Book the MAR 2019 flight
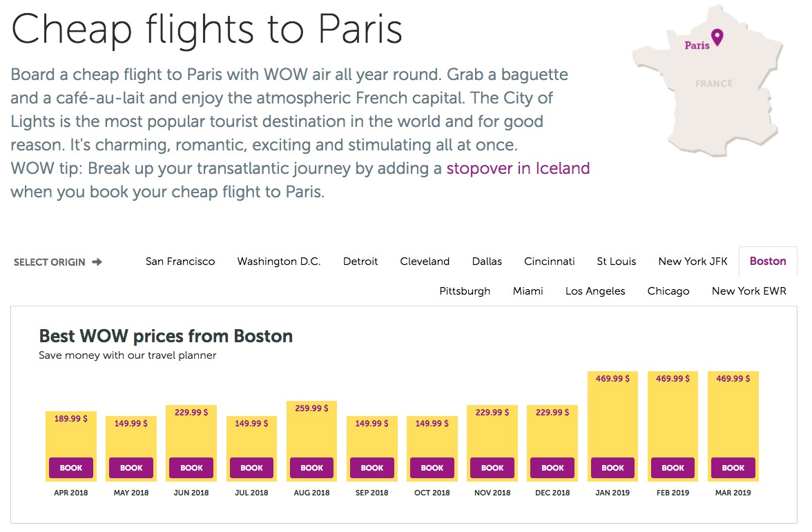This screenshot has width=812, height=532. (733, 468)
